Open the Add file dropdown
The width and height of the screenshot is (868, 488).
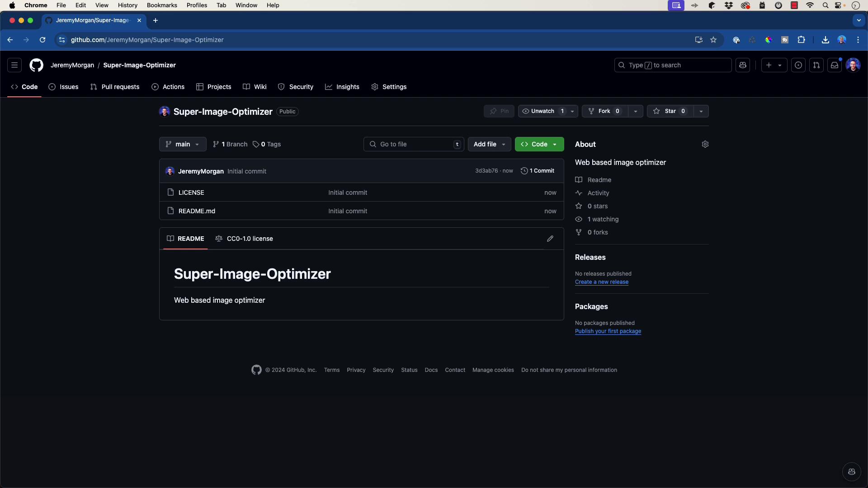pyautogui.click(x=489, y=144)
